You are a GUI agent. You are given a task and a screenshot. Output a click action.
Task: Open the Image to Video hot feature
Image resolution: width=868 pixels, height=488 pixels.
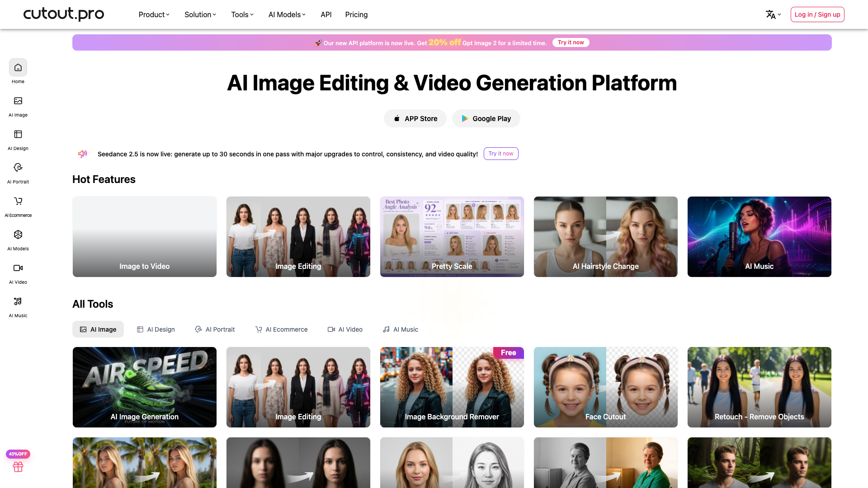tap(145, 237)
